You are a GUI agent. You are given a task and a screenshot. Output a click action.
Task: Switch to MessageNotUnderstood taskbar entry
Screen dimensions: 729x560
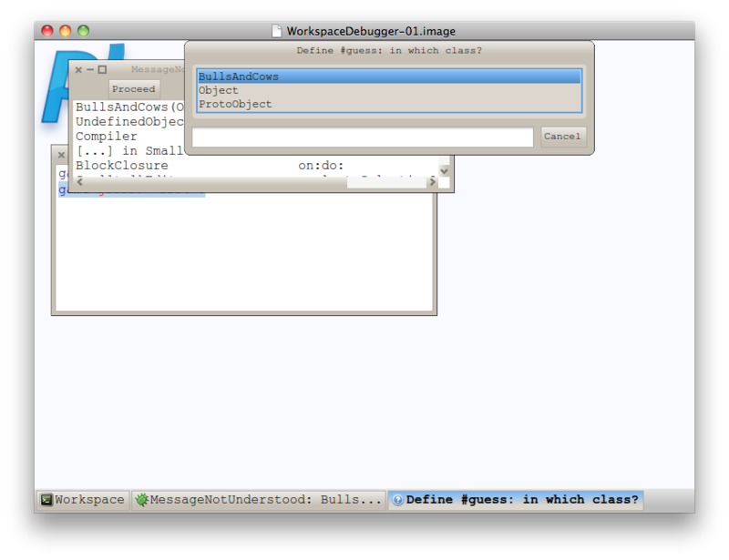coord(259,500)
